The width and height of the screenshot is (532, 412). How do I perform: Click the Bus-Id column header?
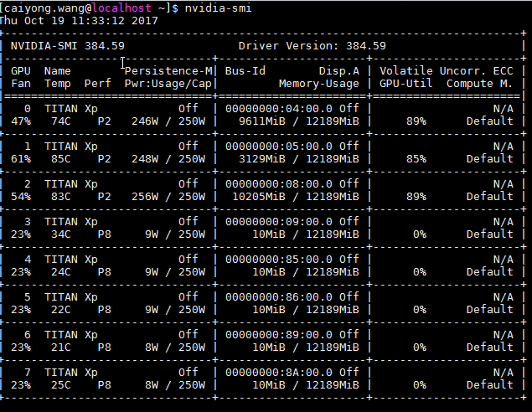click(245, 71)
